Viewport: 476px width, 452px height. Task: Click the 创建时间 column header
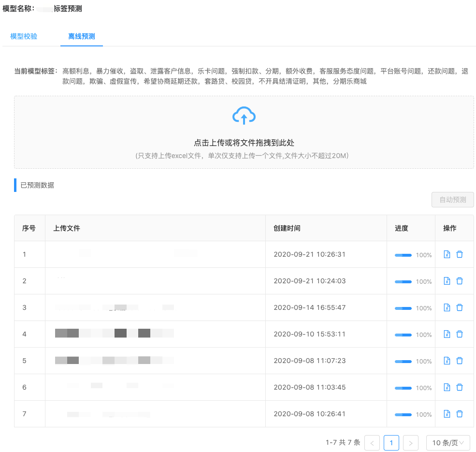point(287,228)
